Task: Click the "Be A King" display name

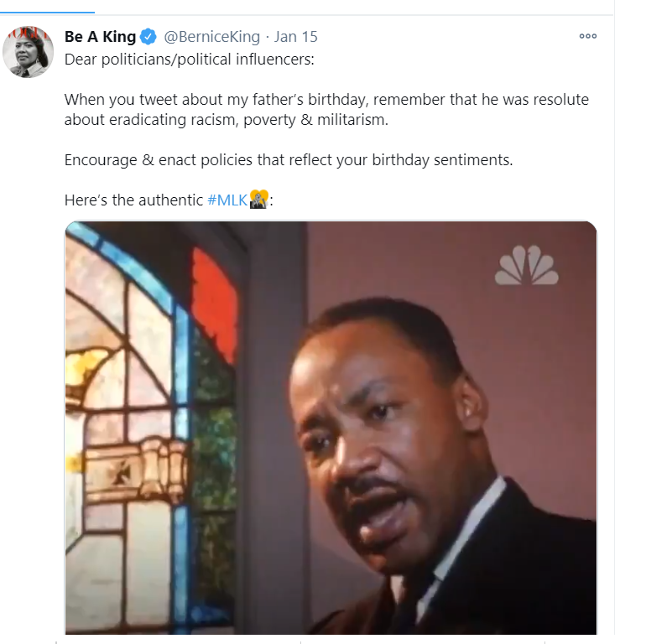Action: coord(100,37)
